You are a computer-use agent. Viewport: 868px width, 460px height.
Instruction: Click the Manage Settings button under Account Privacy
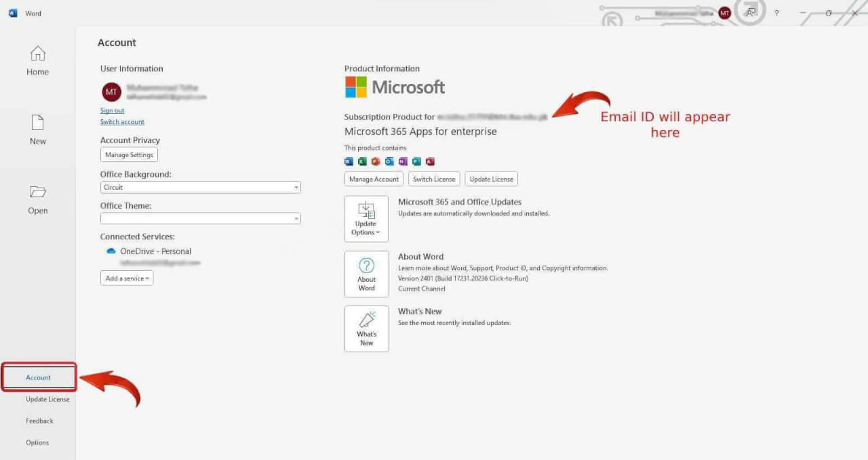[x=129, y=154]
